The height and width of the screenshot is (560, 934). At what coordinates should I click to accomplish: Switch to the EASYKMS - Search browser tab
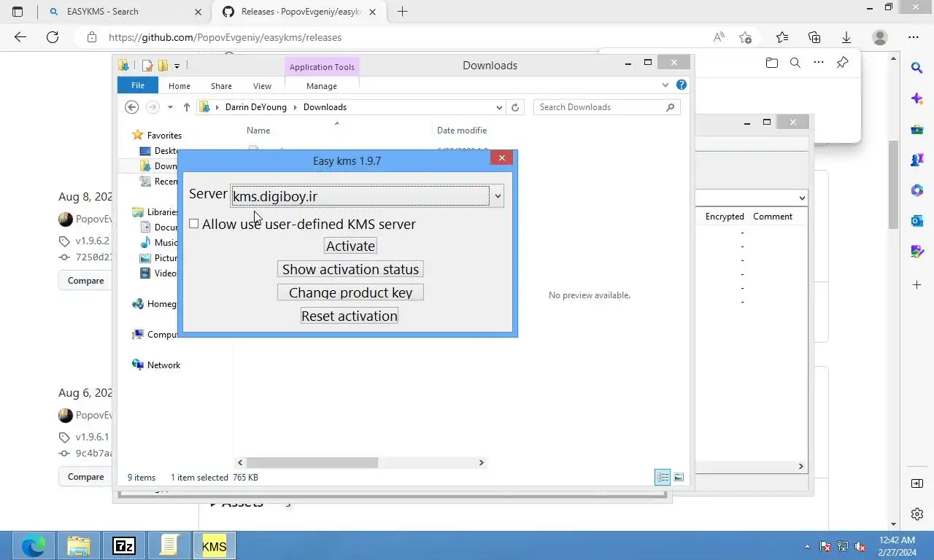(124, 12)
